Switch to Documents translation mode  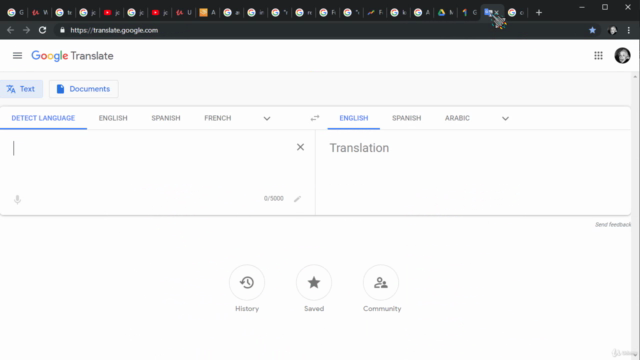click(x=84, y=89)
